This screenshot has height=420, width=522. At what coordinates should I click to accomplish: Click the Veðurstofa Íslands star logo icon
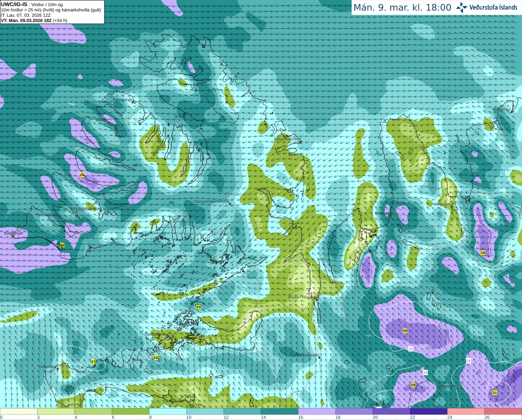point(462,7)
